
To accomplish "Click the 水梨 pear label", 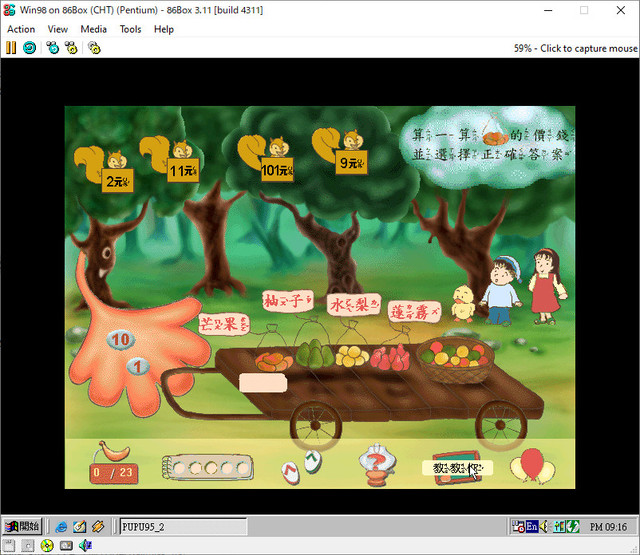I will click(354, 304).
